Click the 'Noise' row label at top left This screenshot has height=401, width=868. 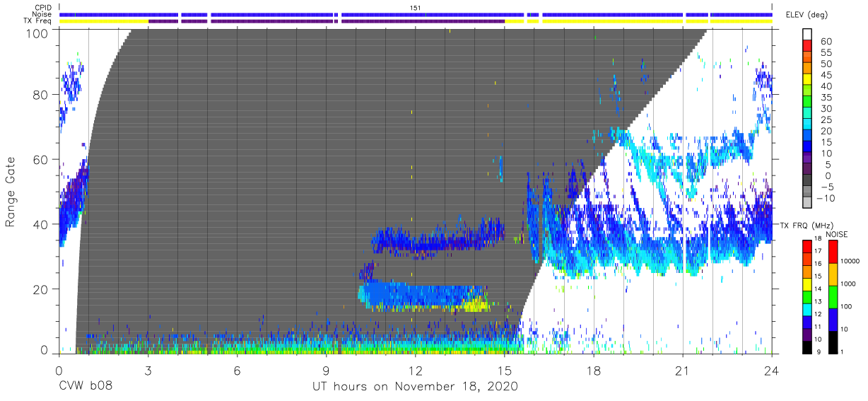43,15
